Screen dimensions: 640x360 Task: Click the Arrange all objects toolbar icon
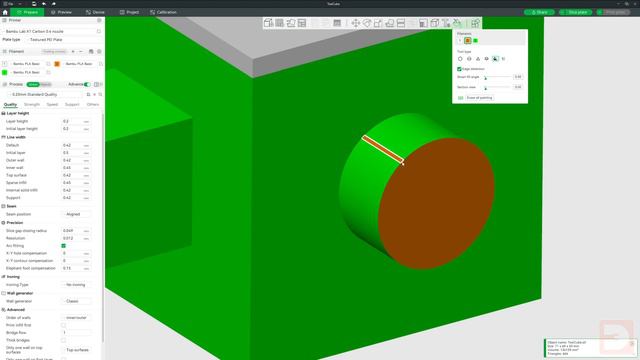click(302, 23)
